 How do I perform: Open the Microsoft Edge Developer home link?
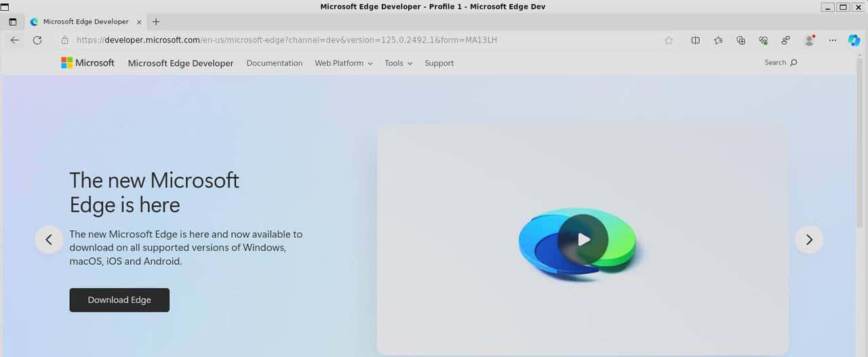point(180,63)
